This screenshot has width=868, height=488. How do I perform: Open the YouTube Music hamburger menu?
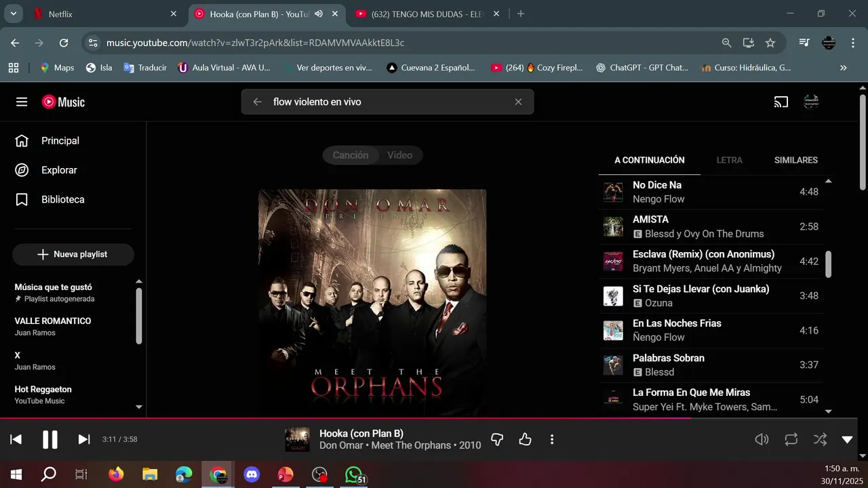coord(22,102)
